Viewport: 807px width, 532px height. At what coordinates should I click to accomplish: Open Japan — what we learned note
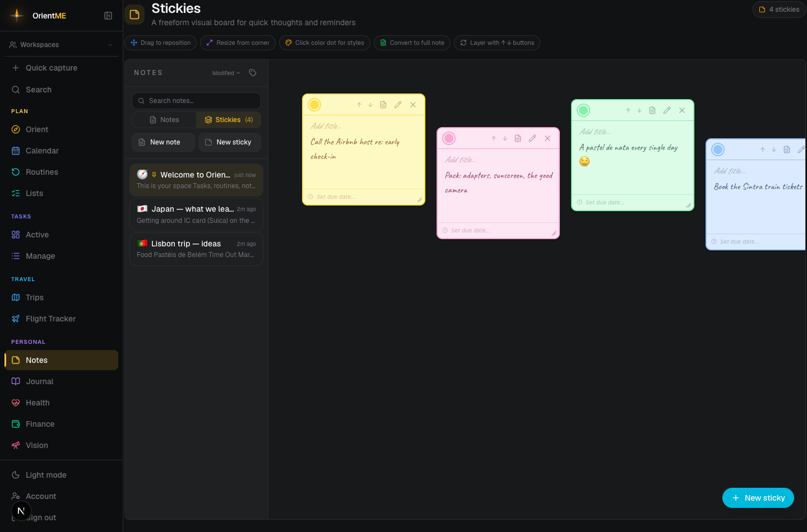196,214
